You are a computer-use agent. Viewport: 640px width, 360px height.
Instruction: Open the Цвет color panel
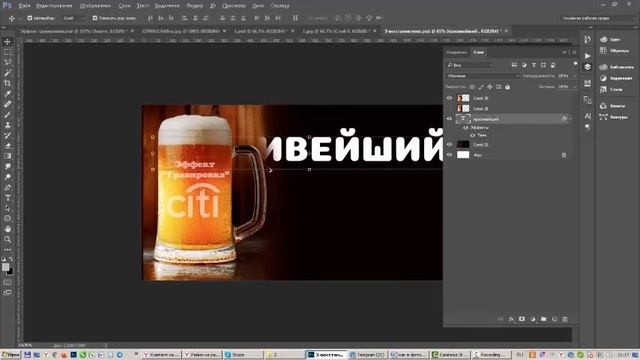tap(610, 39)
